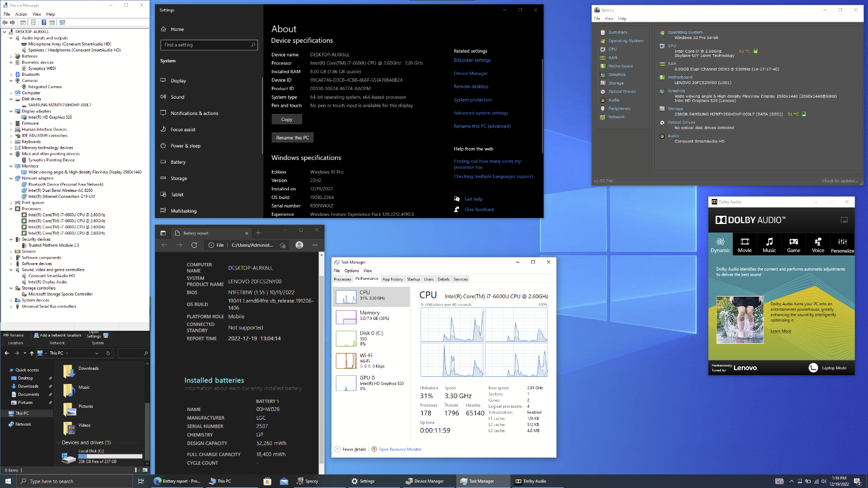Select Motherboard in Speccy sidebar
Image resolution: width=868 pixels, height=488 pixels.
pos(620,66)
